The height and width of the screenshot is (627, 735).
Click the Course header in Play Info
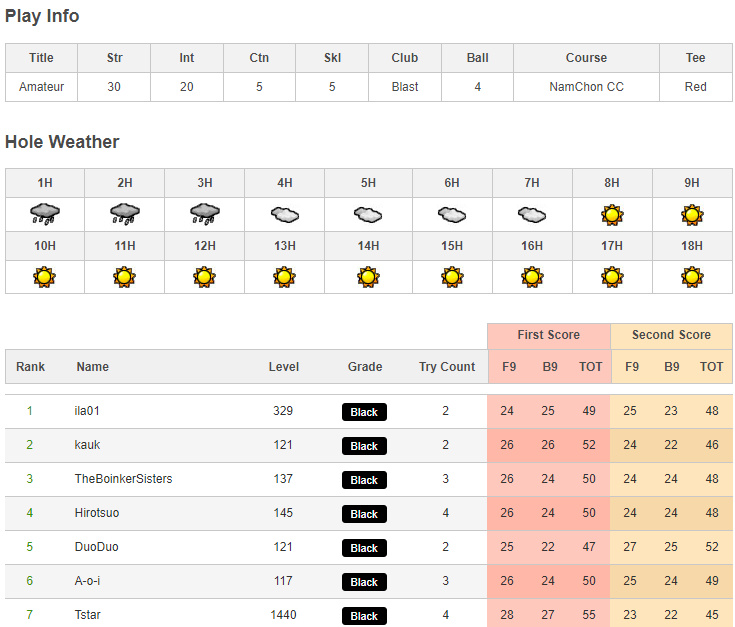click(586, 58)
